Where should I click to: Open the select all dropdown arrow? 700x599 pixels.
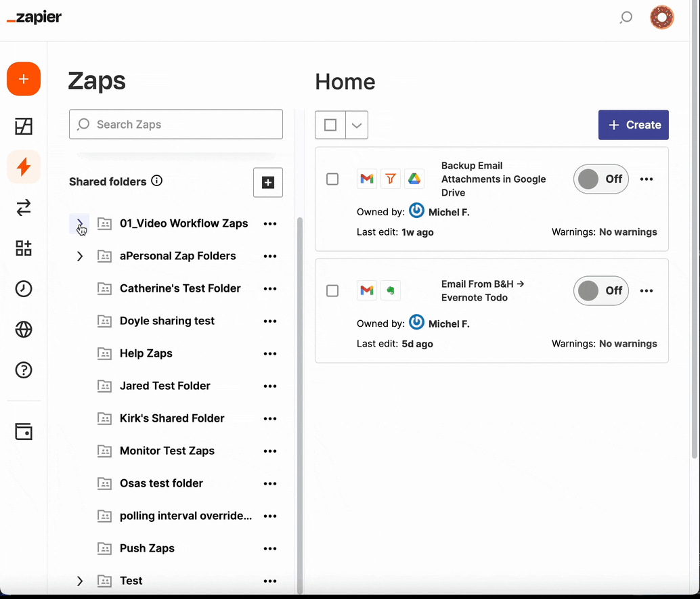pyautogui.click(x=357, y=125)
